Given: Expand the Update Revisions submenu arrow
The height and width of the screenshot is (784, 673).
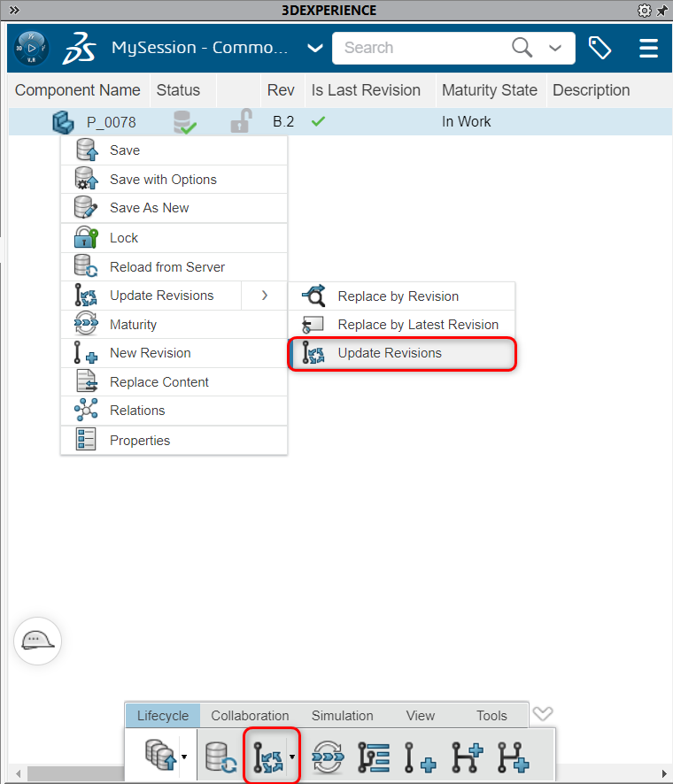Looking at the screenshot, I should (x=264, y=296).
